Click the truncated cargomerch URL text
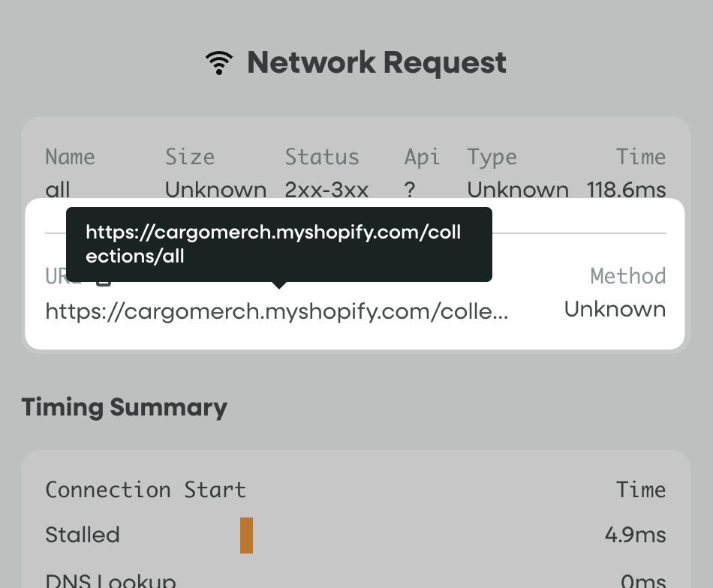This screenshot has width=713, height=588. tap(277, 310)
